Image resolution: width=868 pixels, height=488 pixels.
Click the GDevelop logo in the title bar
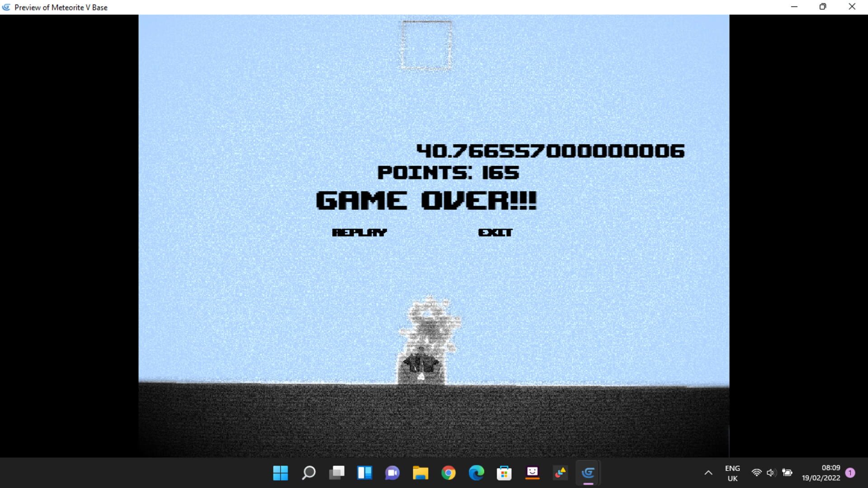click(x=6, y=7)
